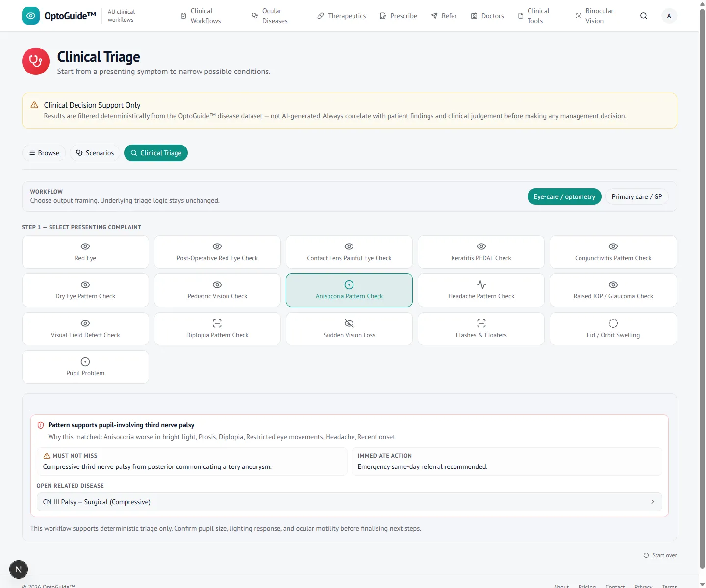Click the eye icon on Pediatric Vision Check
Viewport: 706px width, 588px height.
coord(217,285)
